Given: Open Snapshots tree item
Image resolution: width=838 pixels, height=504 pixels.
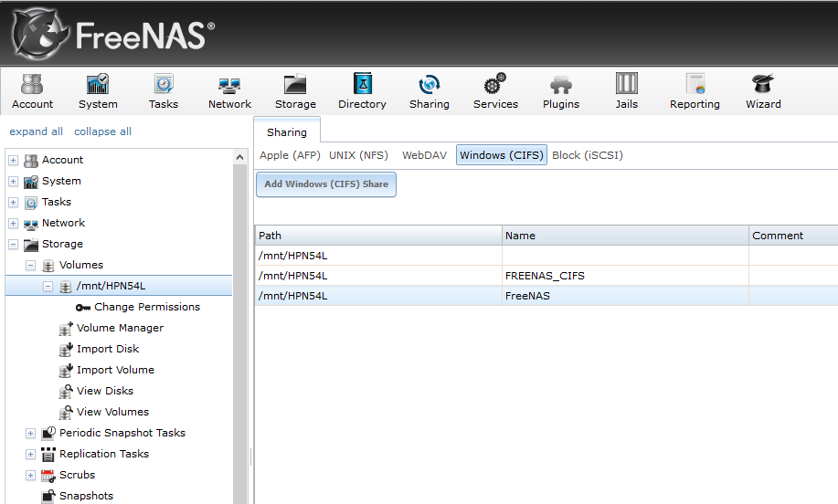Looking at the screenshot, I should click(86, 496).
